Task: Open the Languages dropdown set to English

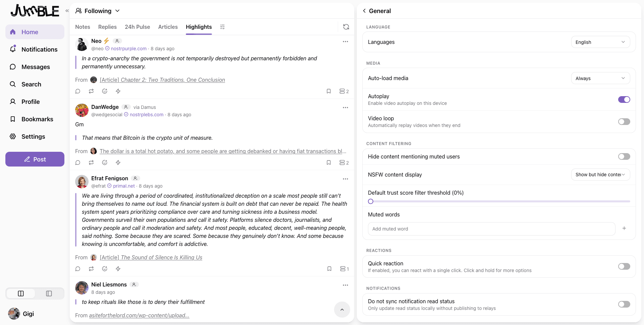Action: (600, 42)
